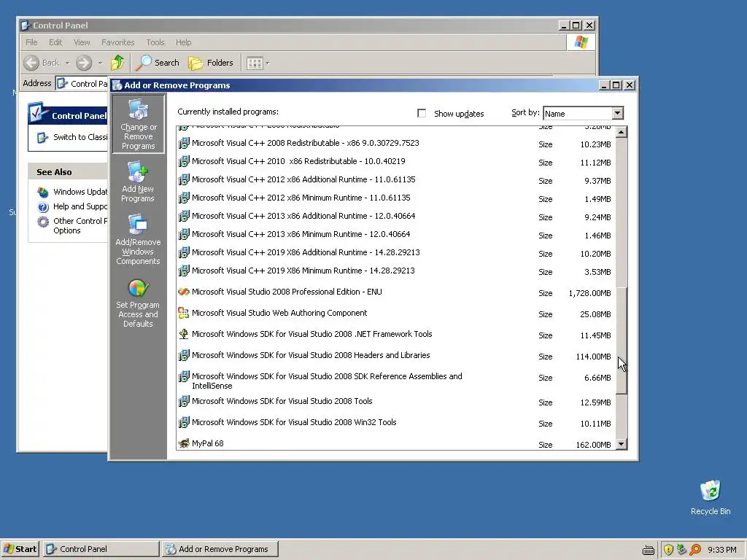Click Visual Studio 2008 Professional Edition icon
The image size is (747, 560).
point(183,292)
